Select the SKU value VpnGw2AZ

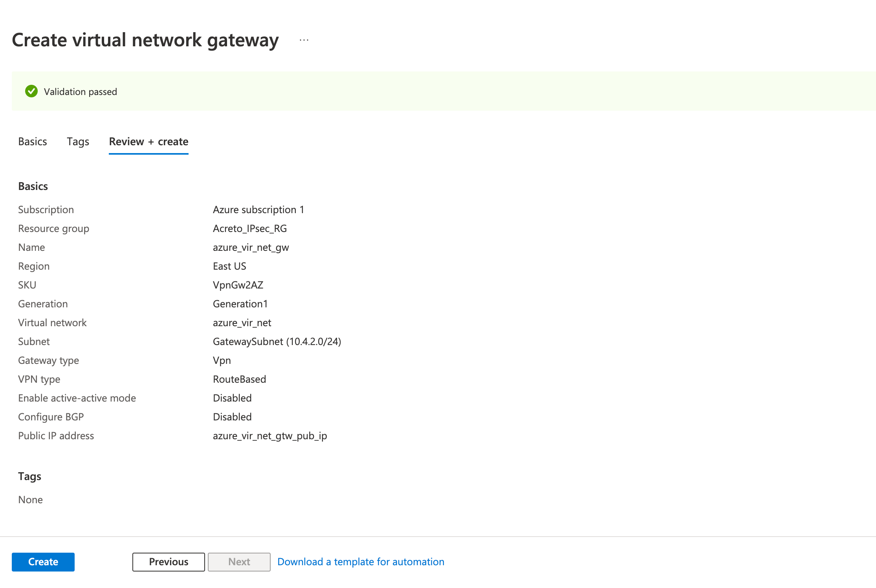click(x=238, y=285)
